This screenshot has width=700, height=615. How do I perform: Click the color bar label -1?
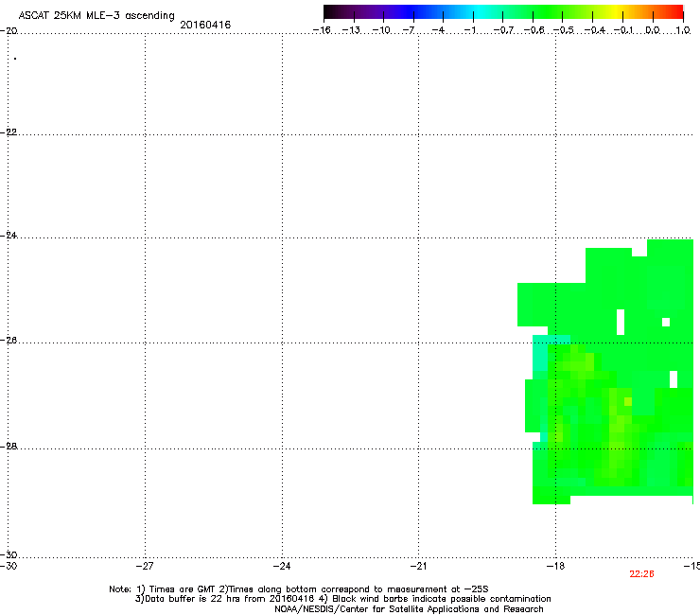point(469,30)
